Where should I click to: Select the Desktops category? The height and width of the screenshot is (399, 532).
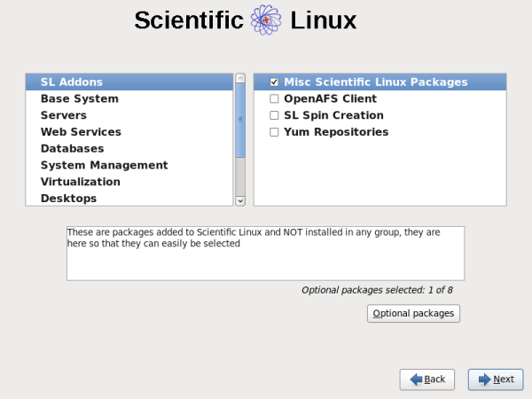[x=68, y=198]
